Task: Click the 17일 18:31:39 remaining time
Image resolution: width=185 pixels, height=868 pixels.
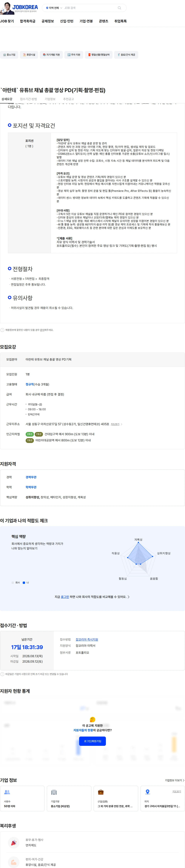Action: coord(27,647)
